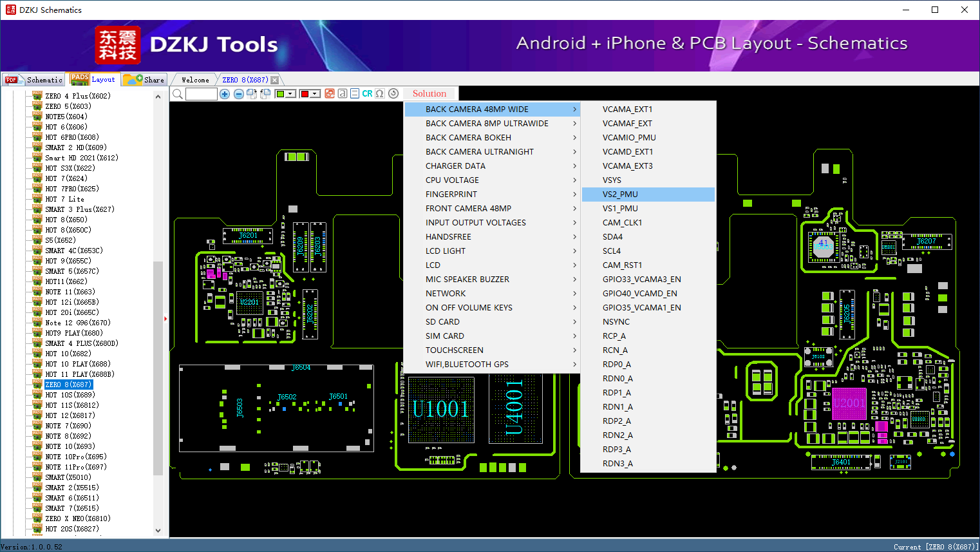
Task: Click the green color swatch in the toolbar
Action: (x=280, y=94)
